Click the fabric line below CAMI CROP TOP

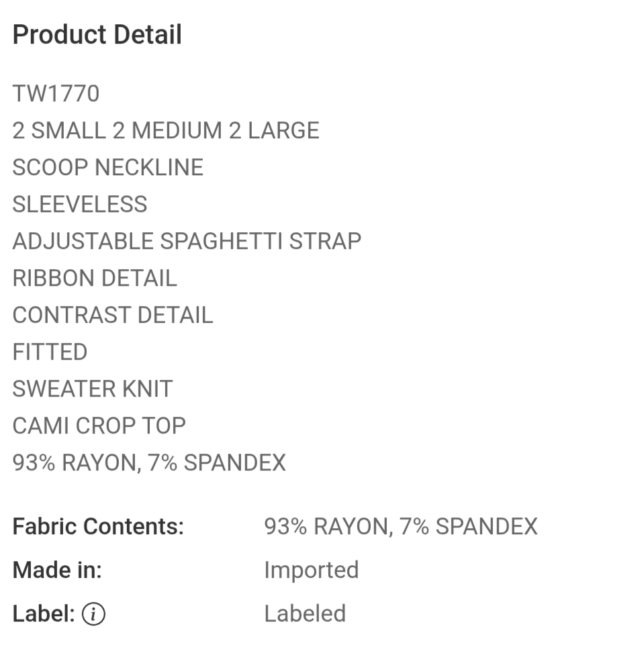[149, 462]
